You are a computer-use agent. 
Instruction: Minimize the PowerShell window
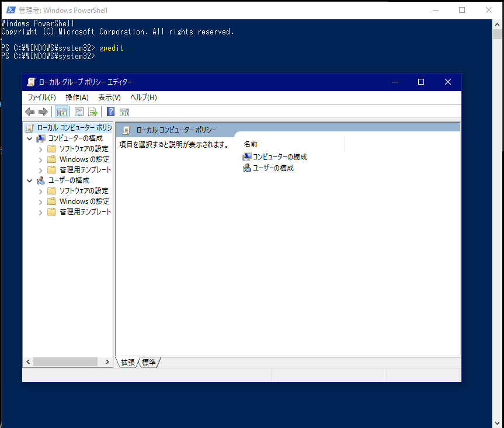click(436, 10)
